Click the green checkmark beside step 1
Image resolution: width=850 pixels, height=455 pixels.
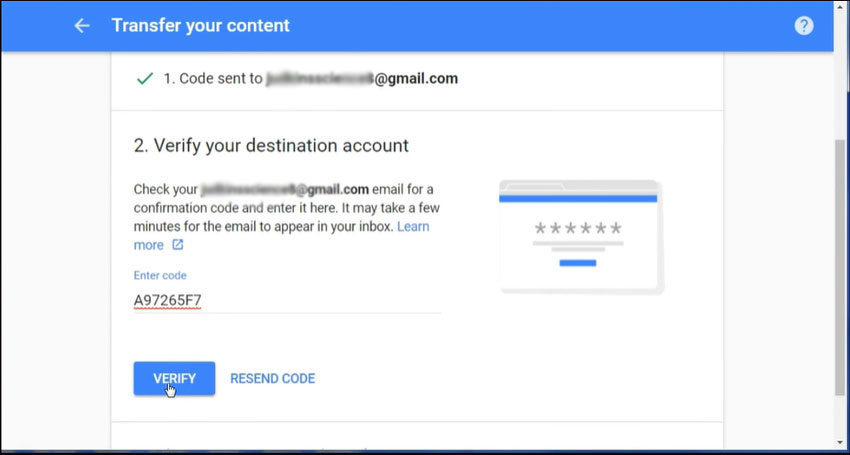pyautogui.click(x=143, y=78)
